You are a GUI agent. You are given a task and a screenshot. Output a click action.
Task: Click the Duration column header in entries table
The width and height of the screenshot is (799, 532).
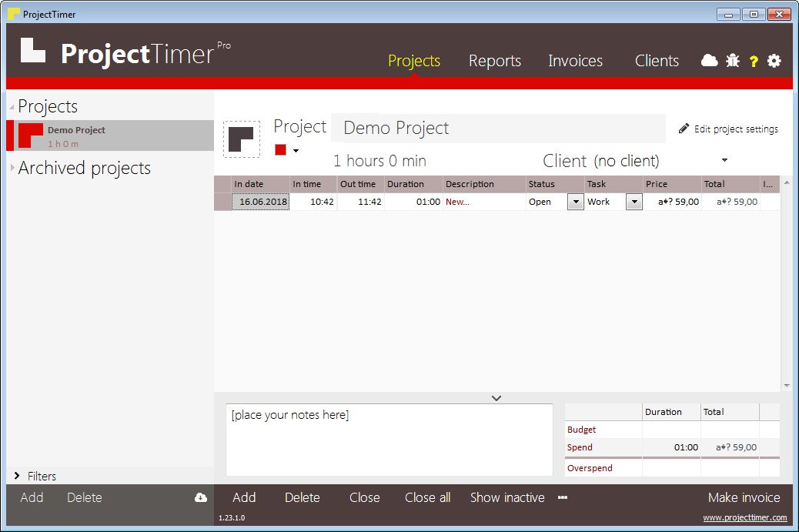click(414, 184)
